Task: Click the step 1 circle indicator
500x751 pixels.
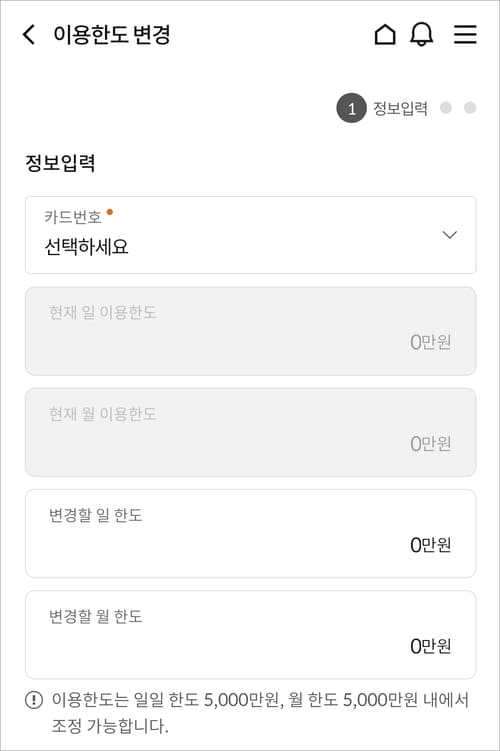Action: click(x=351, y=108)
